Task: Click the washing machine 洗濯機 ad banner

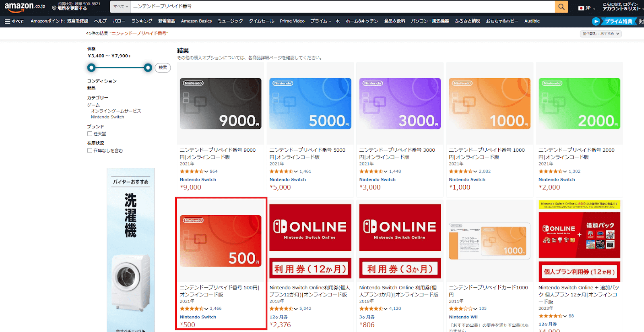Action: point(131,250)
